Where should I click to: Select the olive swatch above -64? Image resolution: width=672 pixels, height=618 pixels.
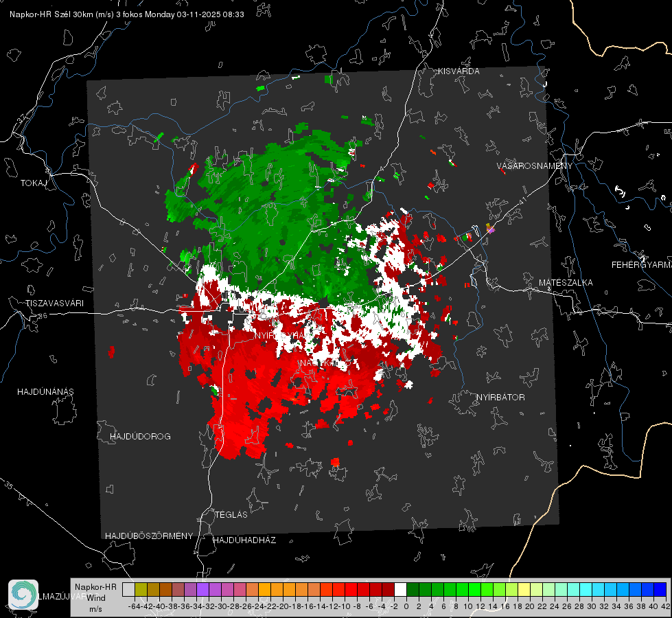click(141, 589)
